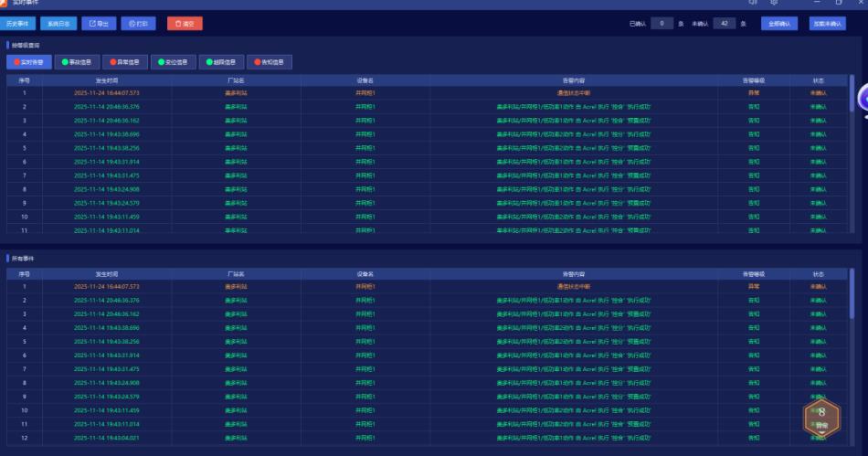Select the 实时告警 filter with red dot
The width and height of the screenshot is (868, 456).
[28, 62]
